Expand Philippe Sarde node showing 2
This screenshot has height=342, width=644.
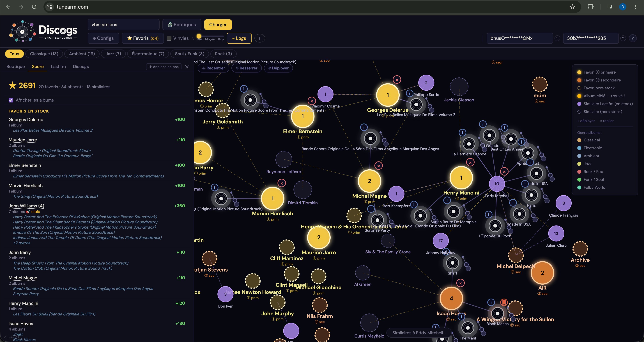426,83
